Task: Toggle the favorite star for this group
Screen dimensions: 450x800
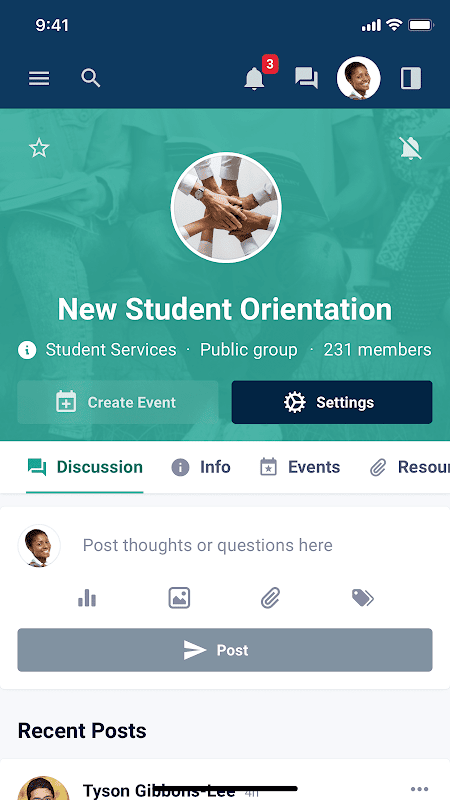Action: pos(39,148)
